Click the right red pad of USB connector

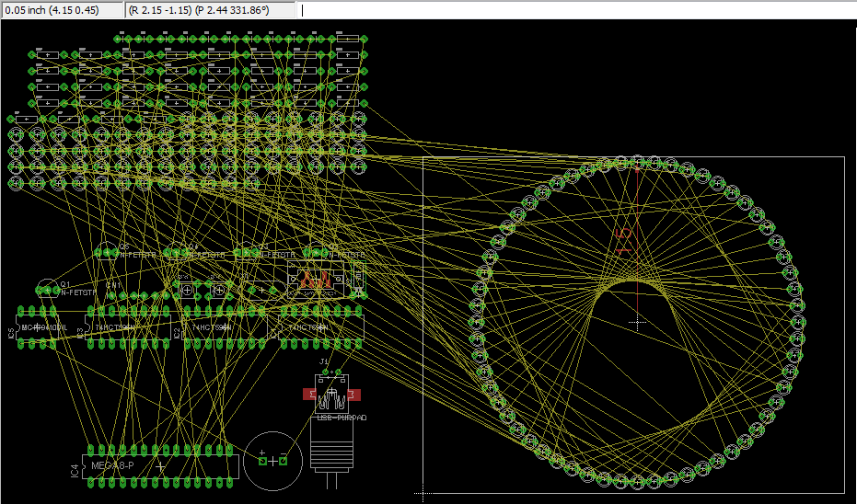(x=355, y=395)
